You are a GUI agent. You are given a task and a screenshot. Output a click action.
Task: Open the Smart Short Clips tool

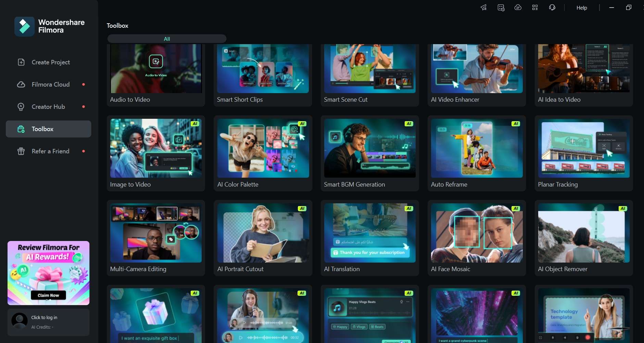pyautogui.click(x=263, y=75)
